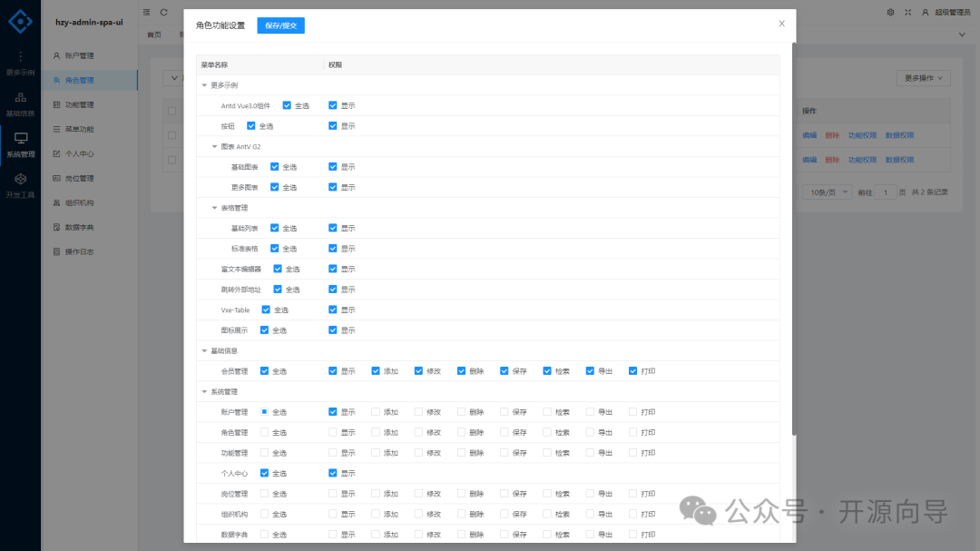Check 全选 for 账户管理 row
The height and width of the screenshot is (551, 980).
pyautogui.click(x=264, y=411)
